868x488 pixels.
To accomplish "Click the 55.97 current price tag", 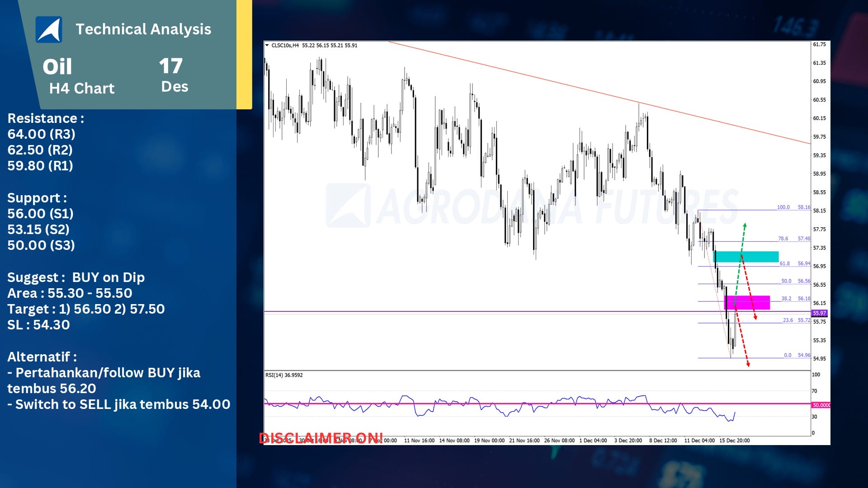I will click(x=819, y=313).
